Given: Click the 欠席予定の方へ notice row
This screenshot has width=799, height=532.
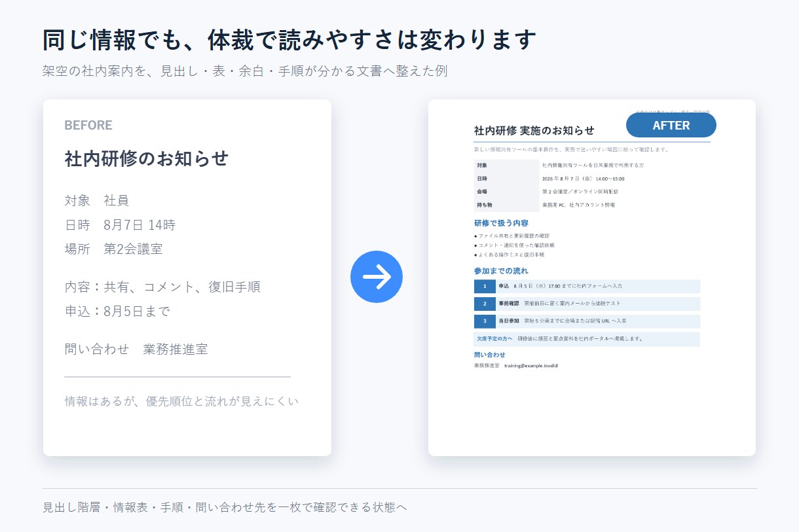Looking at the screenshot, I should [x=587, y=339].
